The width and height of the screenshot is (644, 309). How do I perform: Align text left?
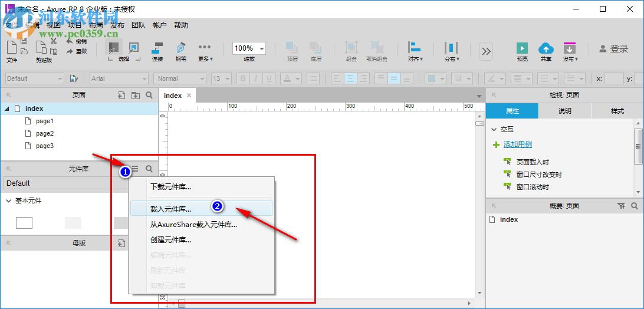pyautogui.click(x=337, y=78)
